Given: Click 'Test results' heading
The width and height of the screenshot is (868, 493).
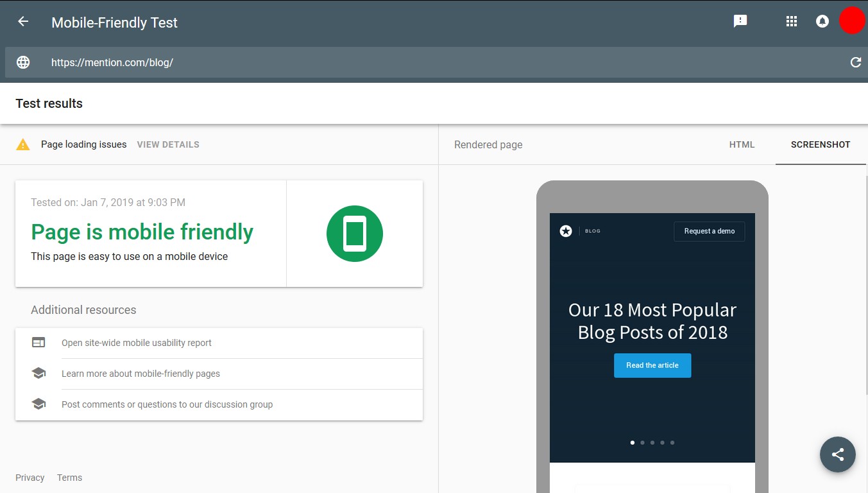Looking at the screenshot, I should click(x=49, y=103).
